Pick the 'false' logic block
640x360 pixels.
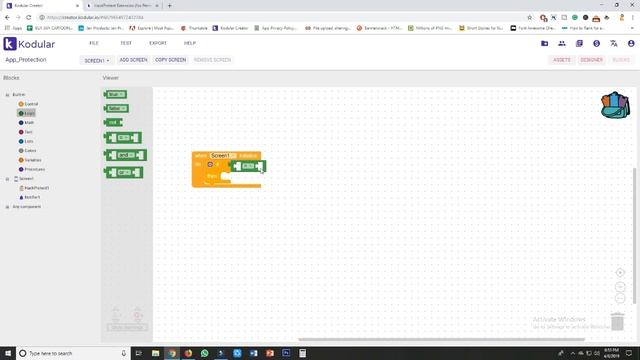click(117, 108)
